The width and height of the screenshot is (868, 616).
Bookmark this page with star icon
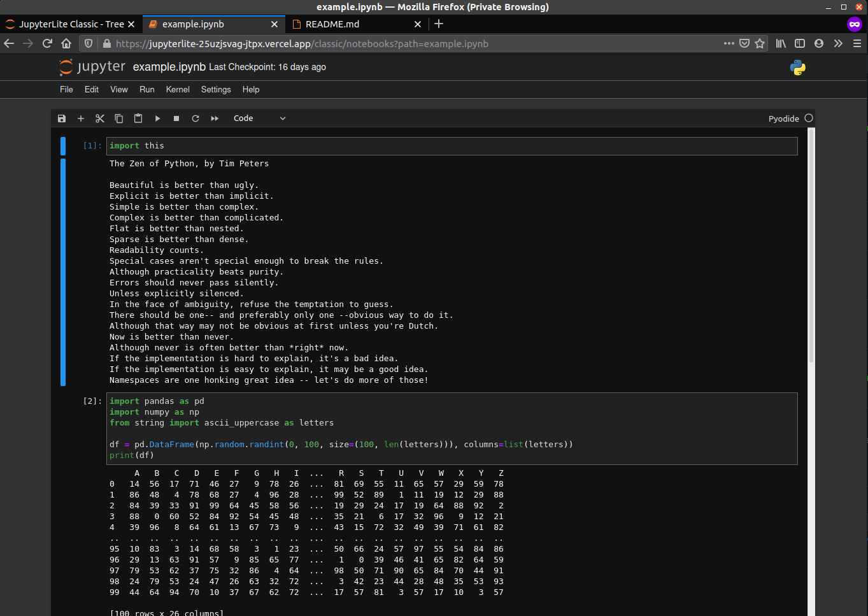pos(760,43)
